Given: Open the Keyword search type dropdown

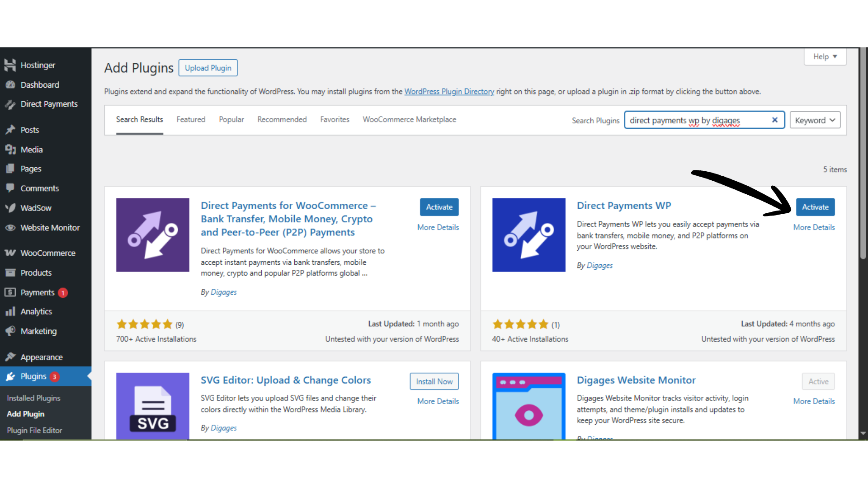Looking at the screenshot, I should click(815, 120).
